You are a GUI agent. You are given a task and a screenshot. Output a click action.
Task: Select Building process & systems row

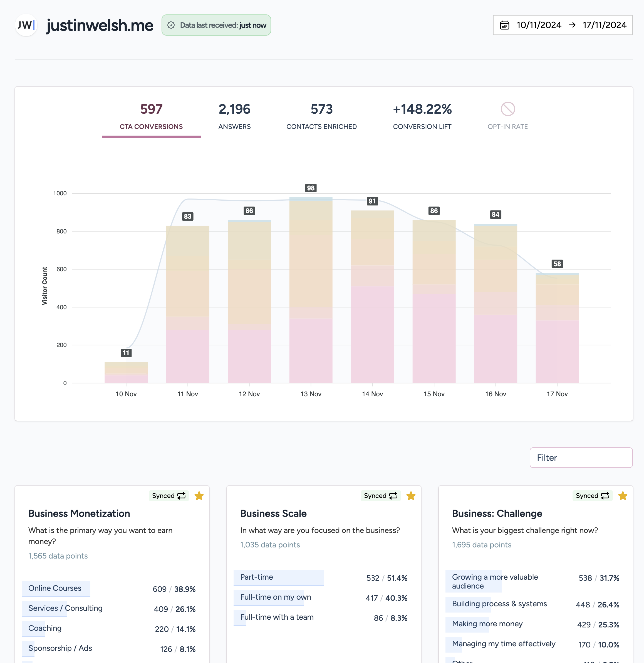pos(536,604)
